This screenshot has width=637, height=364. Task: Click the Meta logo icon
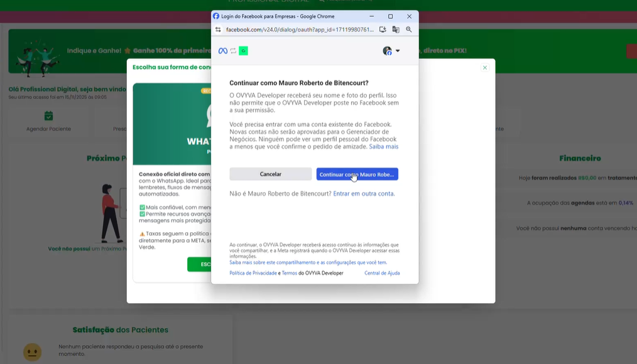coord(222,51)
